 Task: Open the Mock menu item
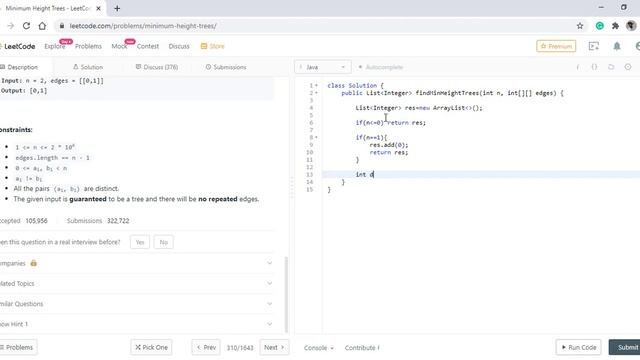tap(119, 46)
